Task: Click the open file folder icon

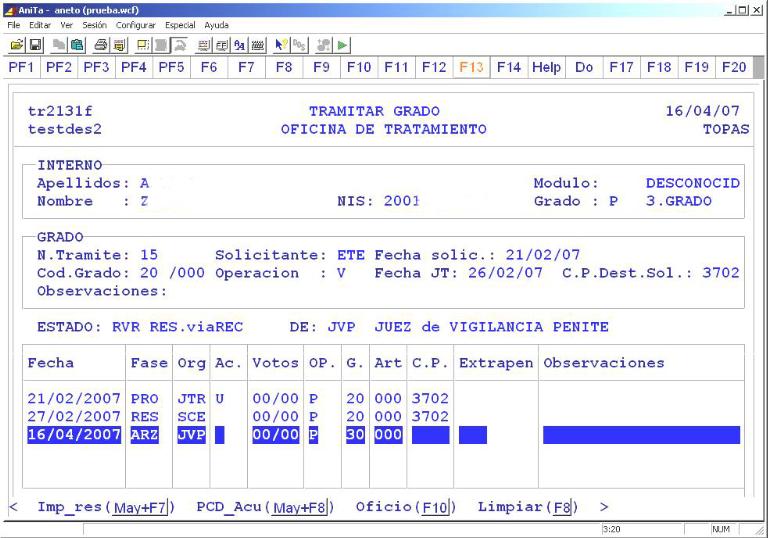Action: pos(17,45)
